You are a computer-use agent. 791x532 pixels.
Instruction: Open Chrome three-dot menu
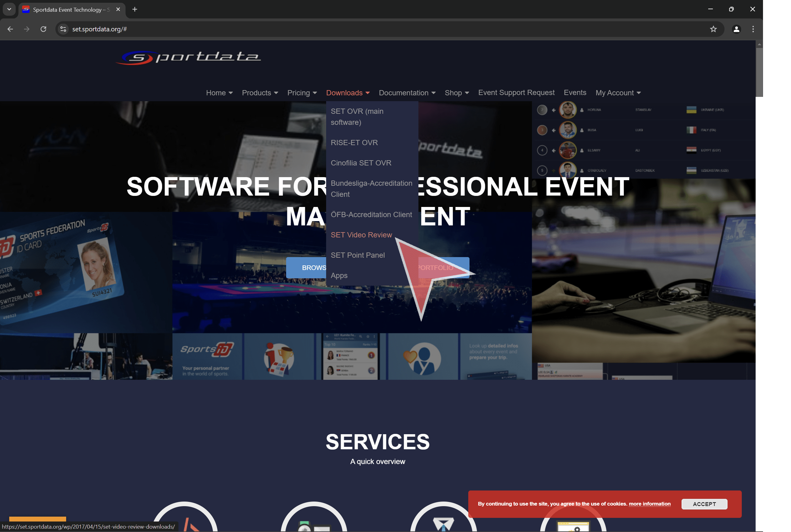[x=753, y=29]
